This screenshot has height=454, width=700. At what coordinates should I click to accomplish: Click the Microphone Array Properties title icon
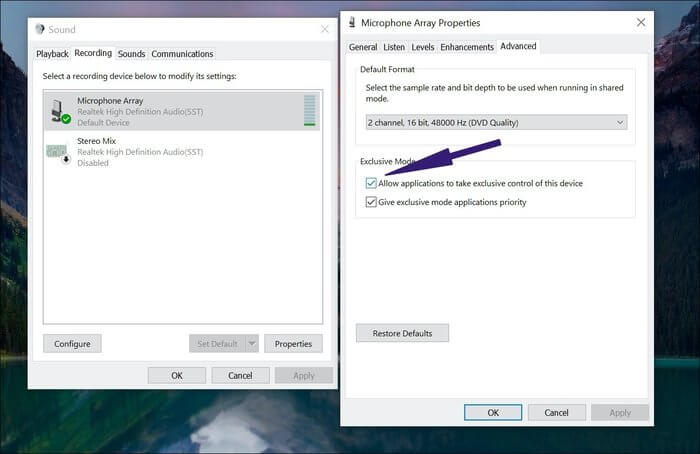tap(352, 22)
